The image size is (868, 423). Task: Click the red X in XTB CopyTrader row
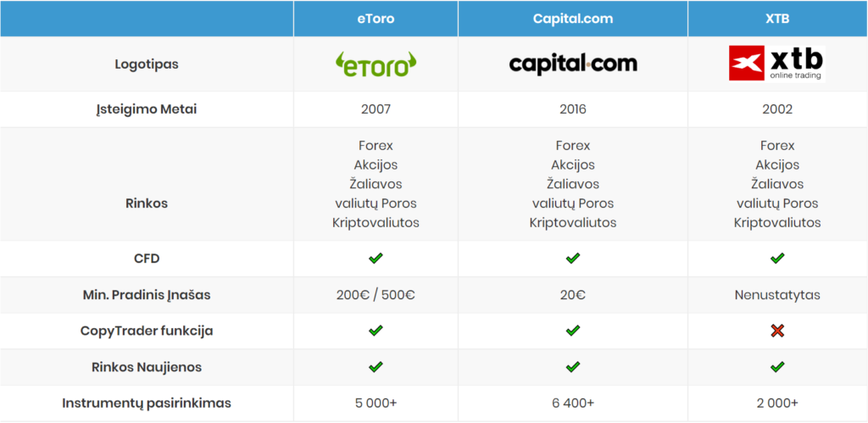click(777, 331)
